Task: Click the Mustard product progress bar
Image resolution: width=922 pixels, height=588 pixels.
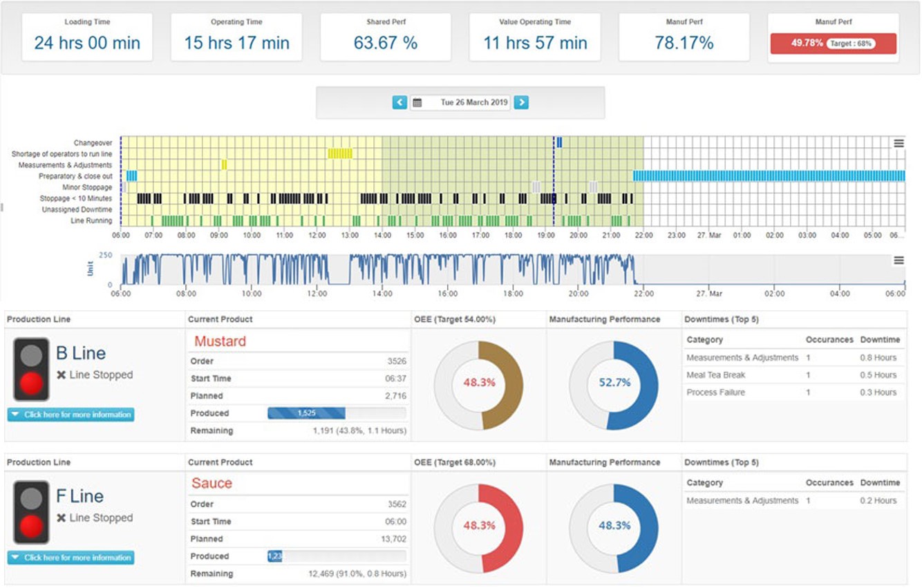Action: click(x=336, y=413)
